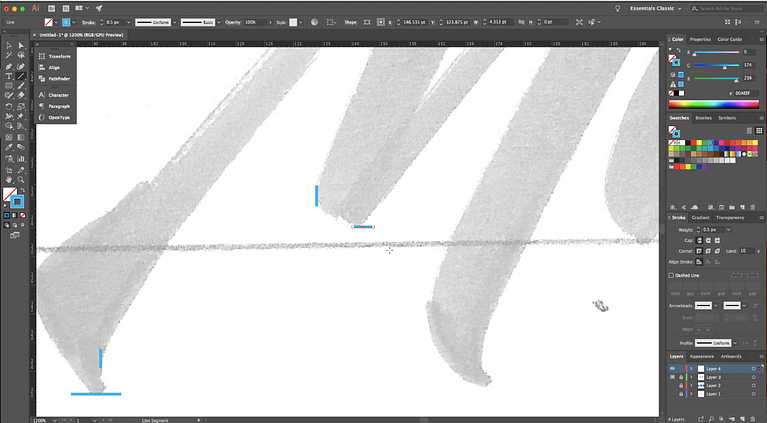Enable the Dashed Line checkbox
The image size is (767, 423).
point(672,275)
